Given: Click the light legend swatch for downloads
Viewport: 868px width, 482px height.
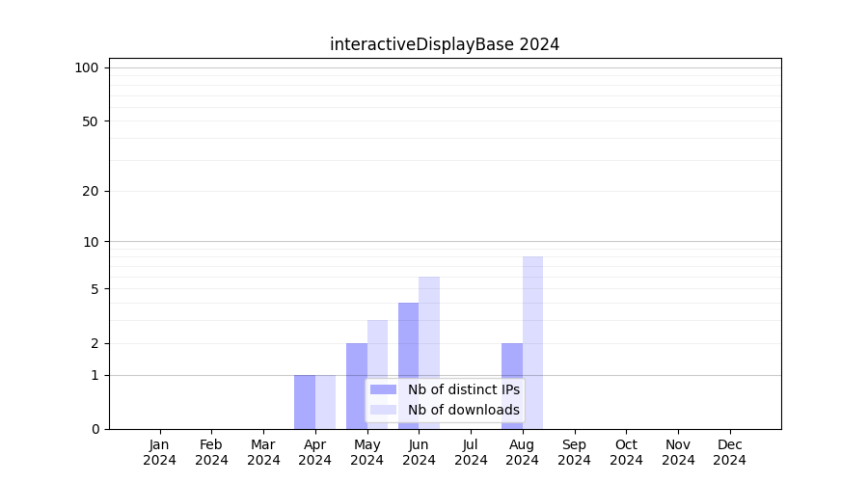Looking at the screenshot, I should 383,410.
